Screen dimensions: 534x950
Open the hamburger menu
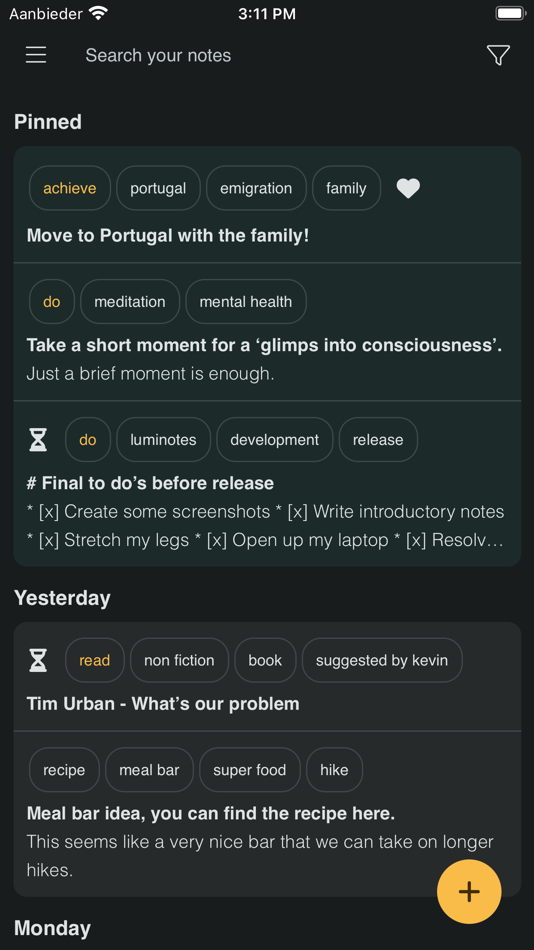36,55
